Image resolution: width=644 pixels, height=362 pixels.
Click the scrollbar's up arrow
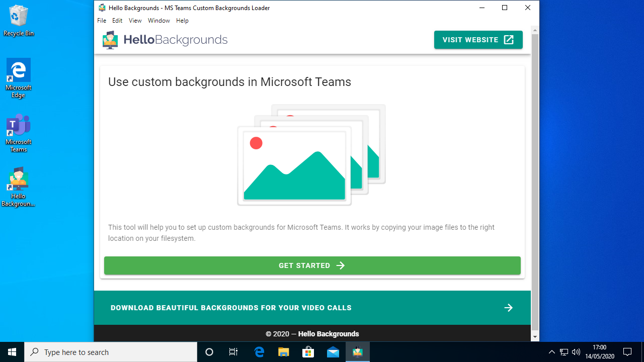(535, 30)
